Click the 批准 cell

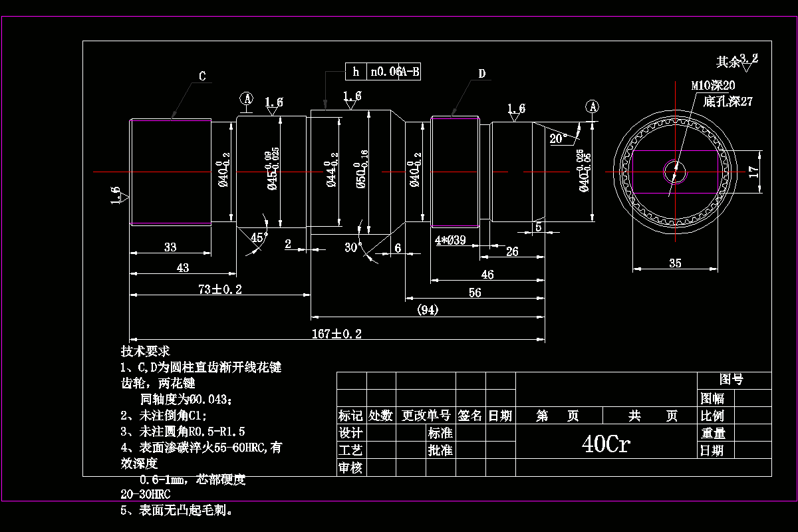click(440, 450)
